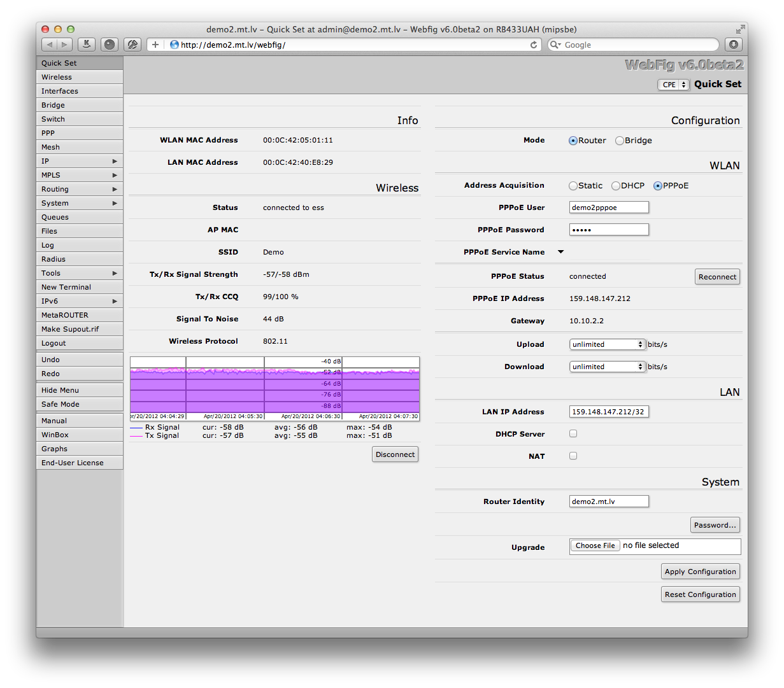Click the round record-style toolbar icon

pos(109,44)
